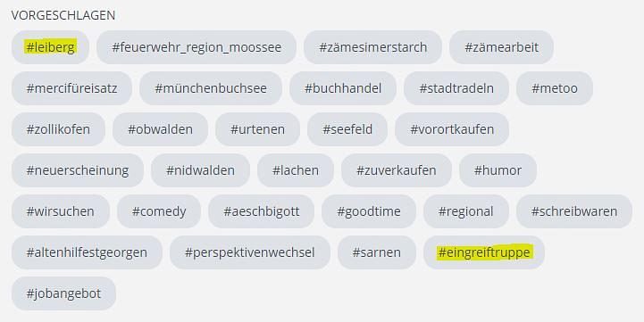Screen dimensions: 644x322
Task: Choose the #stadtradeln tag
Action: (456, 88)
